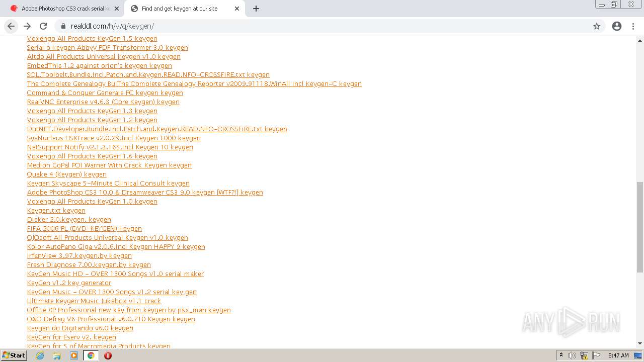Open the Chrome three-dot menu

(633, 26)
